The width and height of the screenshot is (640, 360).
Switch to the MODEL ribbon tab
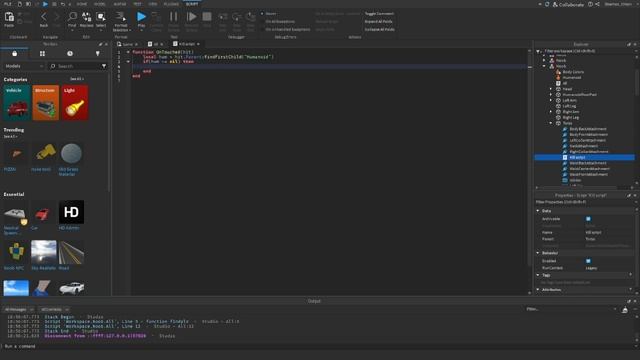100,4
